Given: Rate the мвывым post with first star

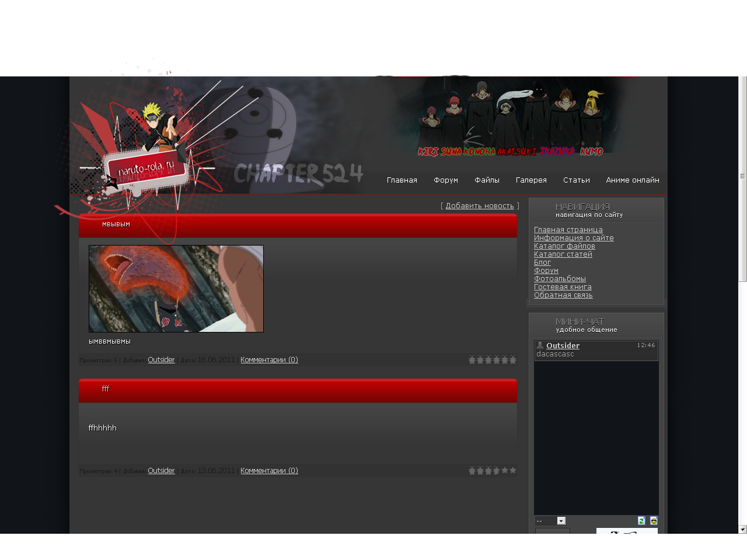Looking at the screenshot, I should pos(472,360).
